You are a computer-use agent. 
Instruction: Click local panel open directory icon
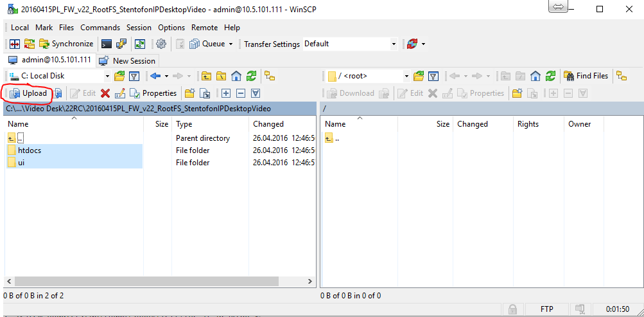tap(119, 76)
